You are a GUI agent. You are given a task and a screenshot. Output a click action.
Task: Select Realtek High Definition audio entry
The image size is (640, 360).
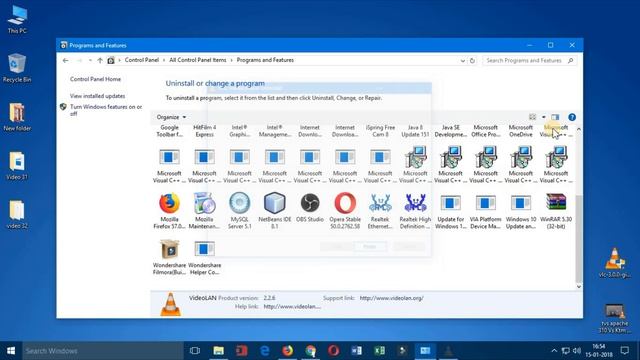click(x=415, y=211)
